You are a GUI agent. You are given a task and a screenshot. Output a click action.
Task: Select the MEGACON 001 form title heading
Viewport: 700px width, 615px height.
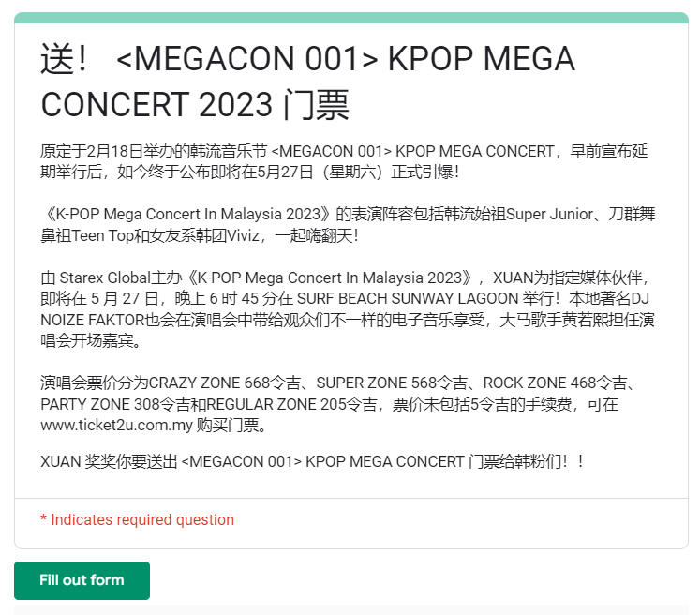[307, 82]
